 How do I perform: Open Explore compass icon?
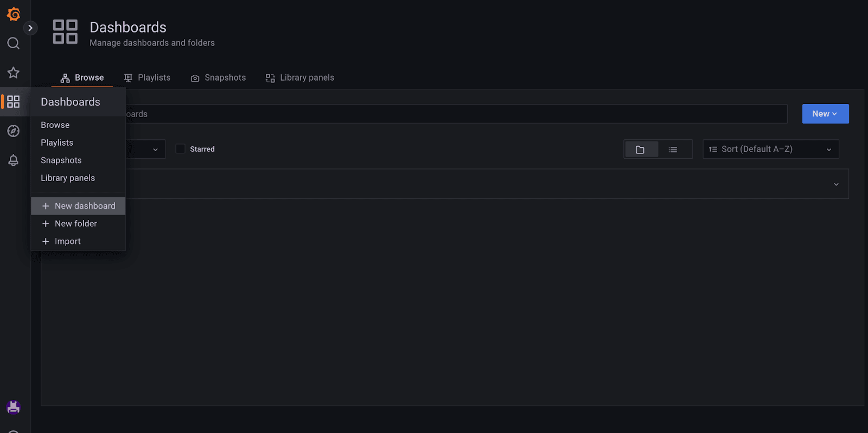tap(14, 131)
